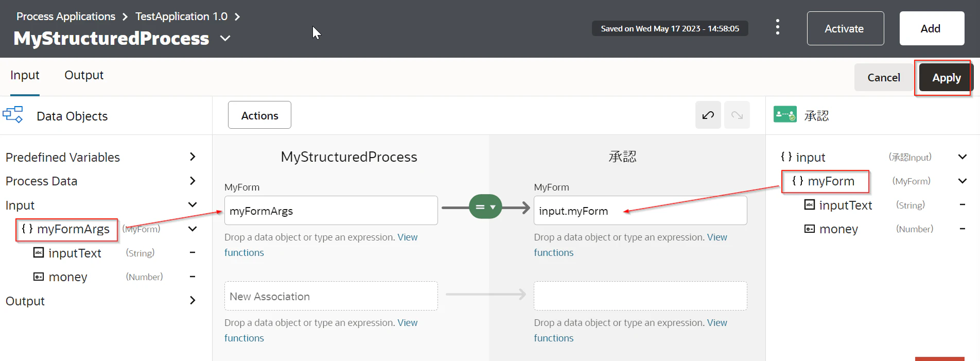Click the green approval task icon
The image size is (980, 361).
[x=785, y=114]
